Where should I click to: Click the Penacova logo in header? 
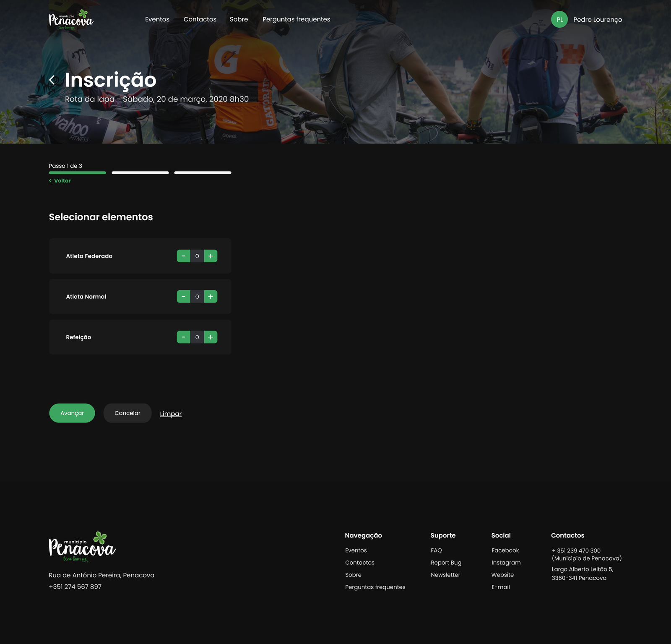71,20
